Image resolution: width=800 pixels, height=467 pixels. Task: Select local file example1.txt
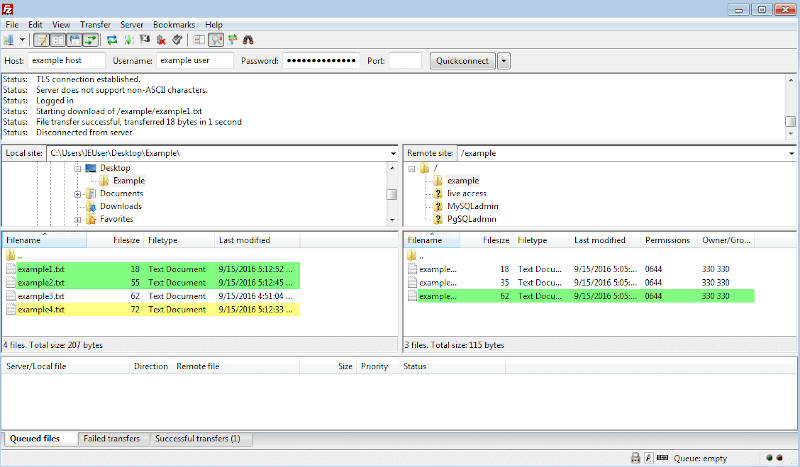pyautogui.click(x=153, y=269)
